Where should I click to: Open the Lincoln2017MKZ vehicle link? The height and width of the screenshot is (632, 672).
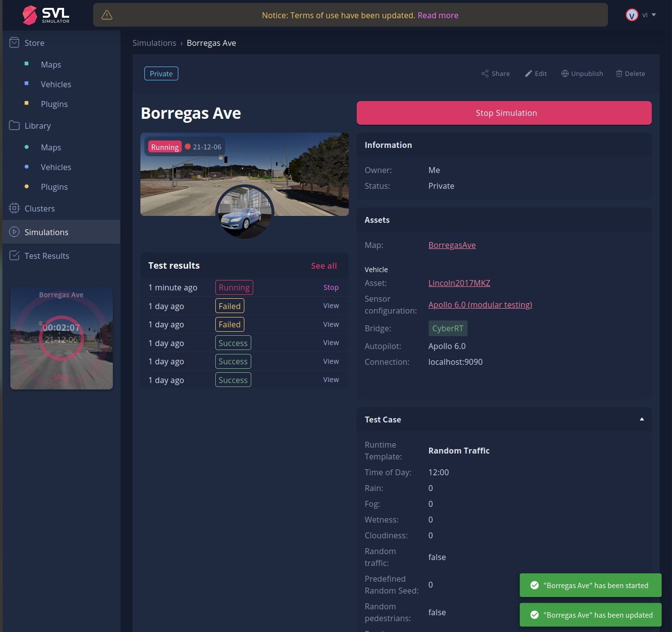click(x=459, y=283)
